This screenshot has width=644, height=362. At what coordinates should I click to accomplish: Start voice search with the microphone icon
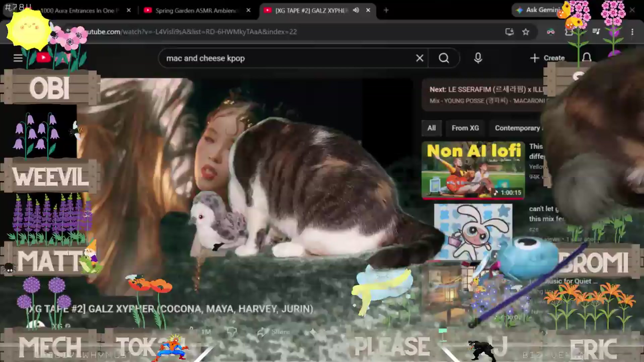[x=478, y=58]
